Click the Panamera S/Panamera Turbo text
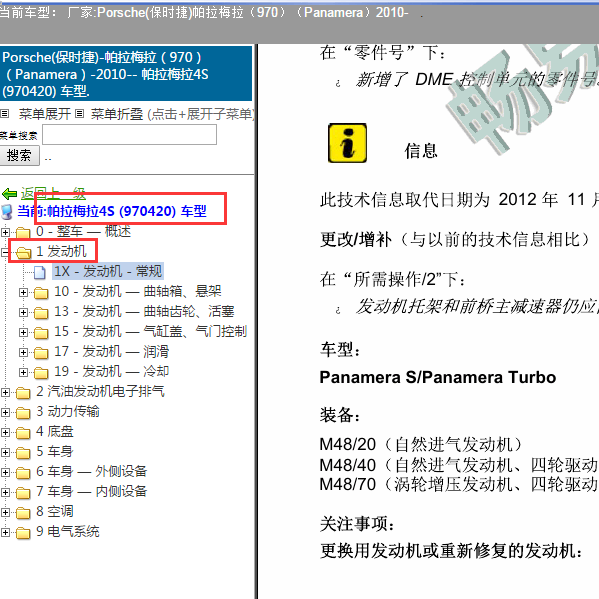The width and height of the screenshot is (599, 599). coord(438,377)
